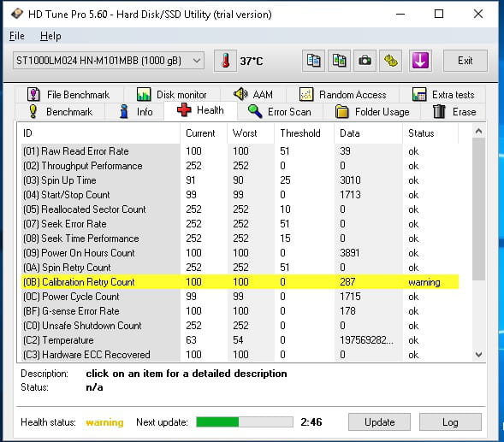
Task: Open the Folder Usage tab
Action: pos(372,112)
